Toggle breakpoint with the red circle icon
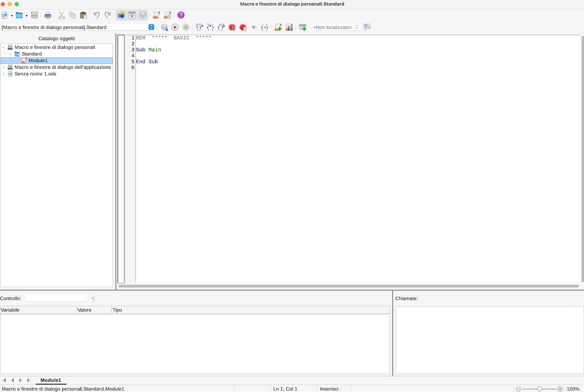The height and width of the screenshot is (392, 584). 232,27
